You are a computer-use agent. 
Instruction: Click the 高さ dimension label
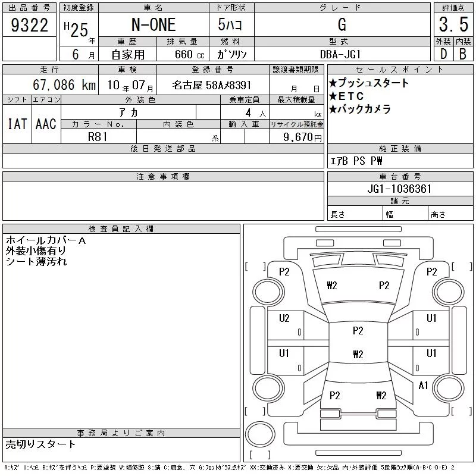pyautogui.click(x=438, y=215)
